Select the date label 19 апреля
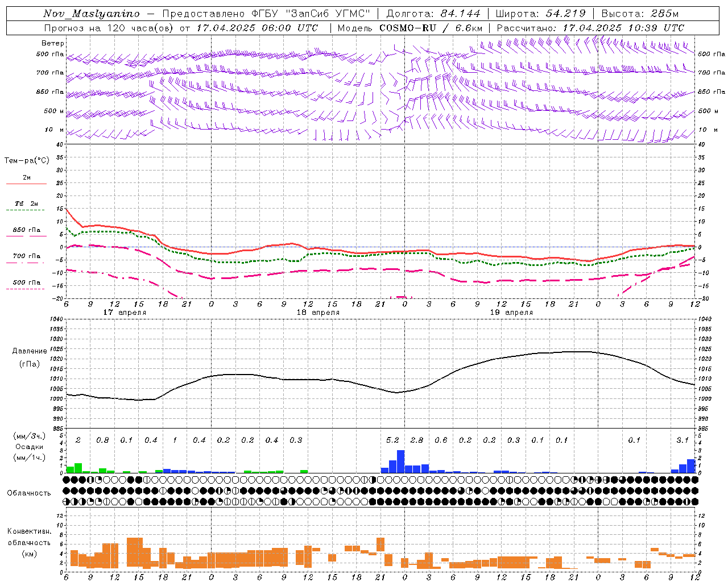The width and height of the screenshot is (728, 582). [x=511, y=313]
